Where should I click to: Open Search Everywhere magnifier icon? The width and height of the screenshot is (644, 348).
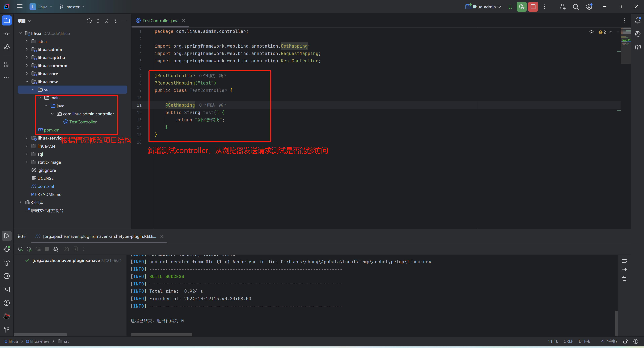tap(576, 7)
